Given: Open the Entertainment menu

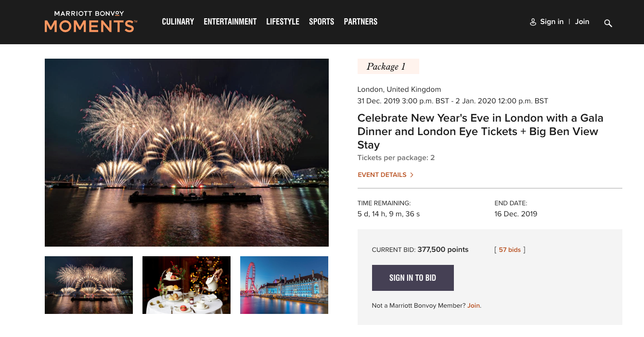Looking at the screenshot, I should click(x=230, y=22).
